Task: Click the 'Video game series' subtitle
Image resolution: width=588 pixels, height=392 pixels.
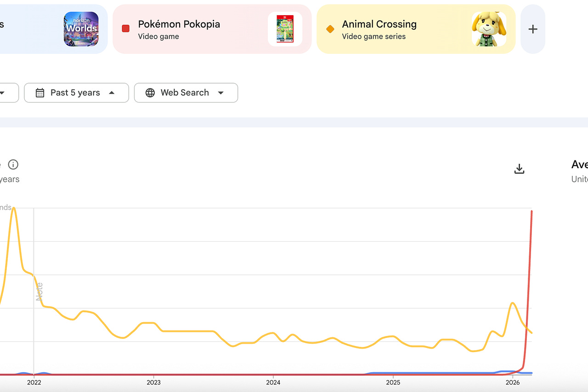Action: click(374, 36)
